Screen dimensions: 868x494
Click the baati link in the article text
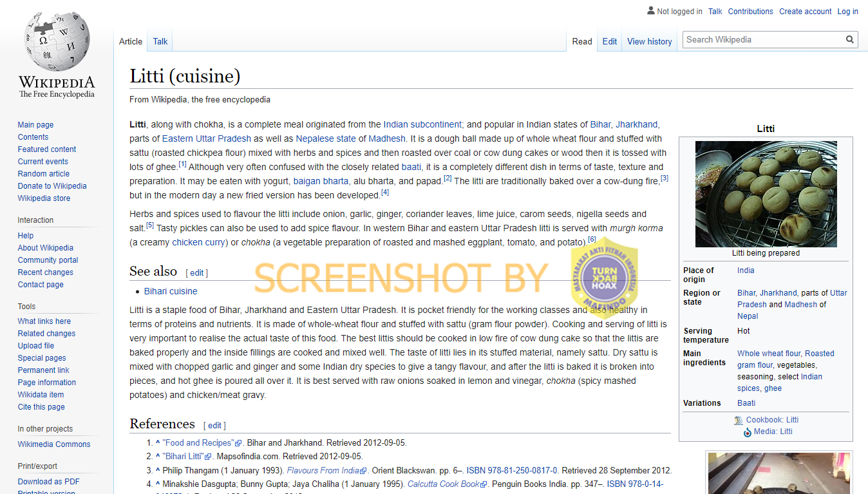[411, 167]
